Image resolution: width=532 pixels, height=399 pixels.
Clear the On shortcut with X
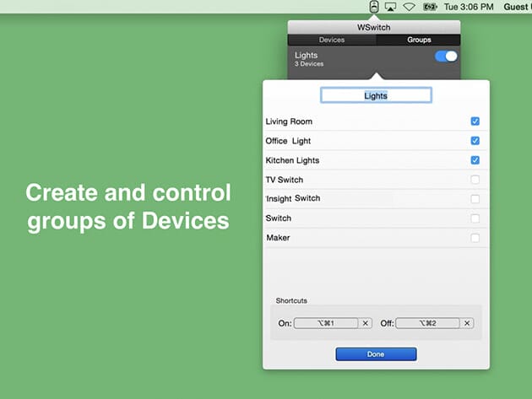[366, 323]
